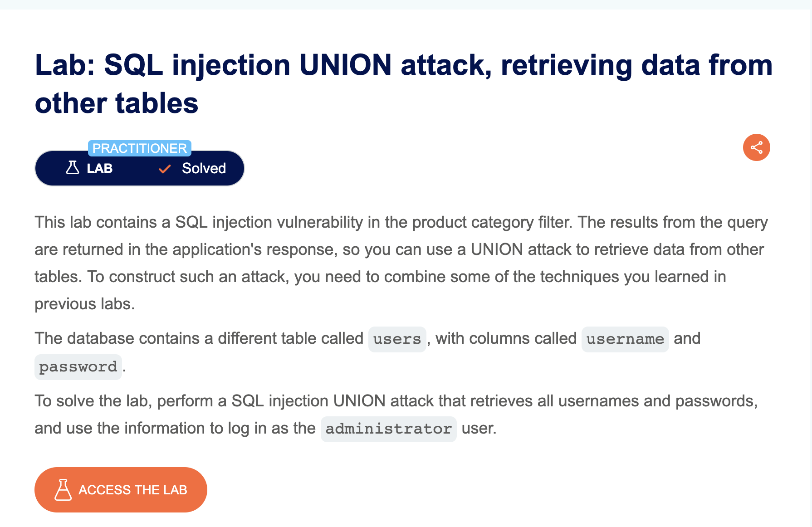Click the Solved status text

click(204, 168)
